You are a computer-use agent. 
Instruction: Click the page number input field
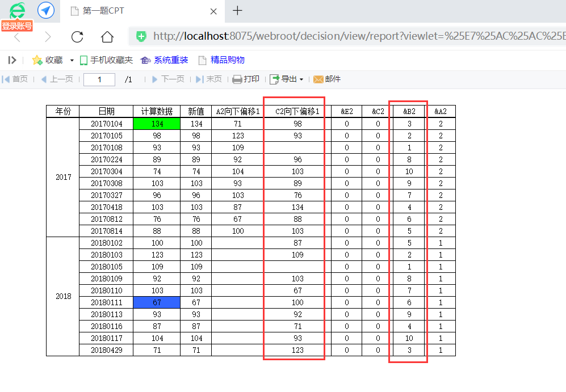point(99,79)
